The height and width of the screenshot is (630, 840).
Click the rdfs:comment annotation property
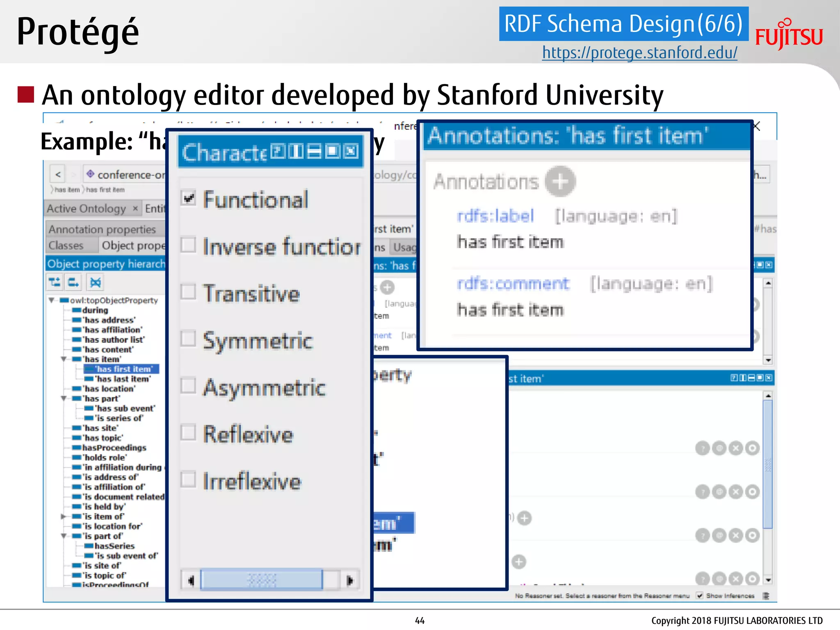pos(513,284)
